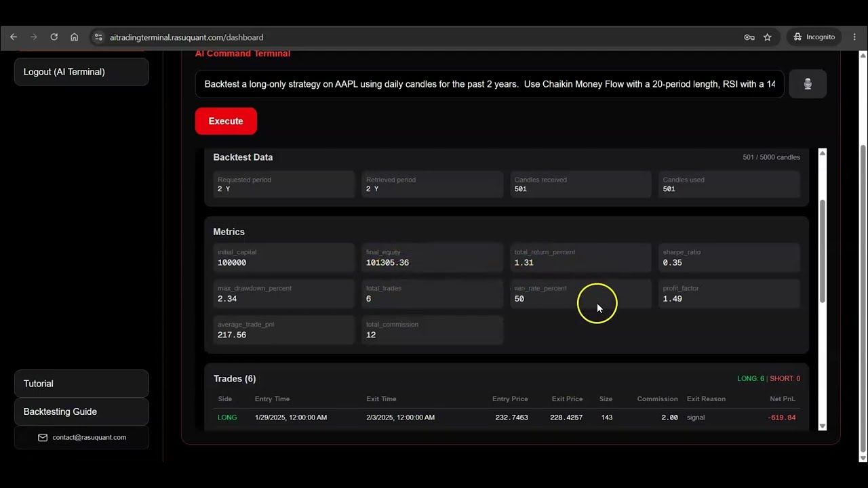Screen dimensions: 868x488
Task: Click the LONG: 6 counter
Action: [x=751, y=379]
